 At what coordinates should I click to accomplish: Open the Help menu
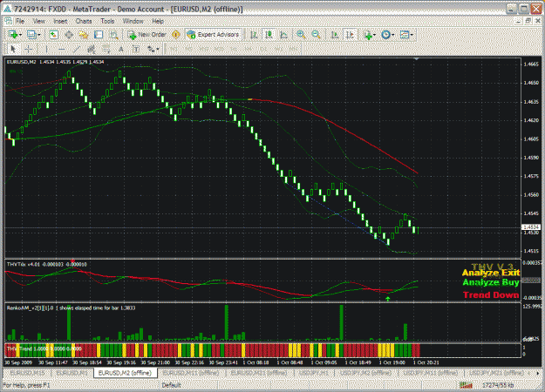[x=158, y=21]
